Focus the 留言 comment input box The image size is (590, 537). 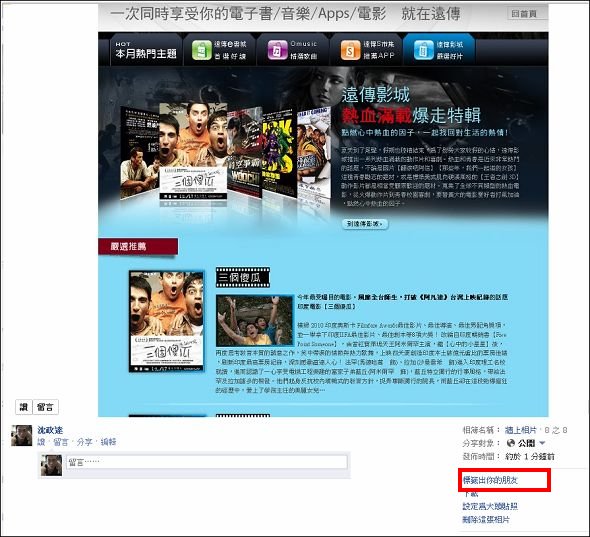pos(207,462)
